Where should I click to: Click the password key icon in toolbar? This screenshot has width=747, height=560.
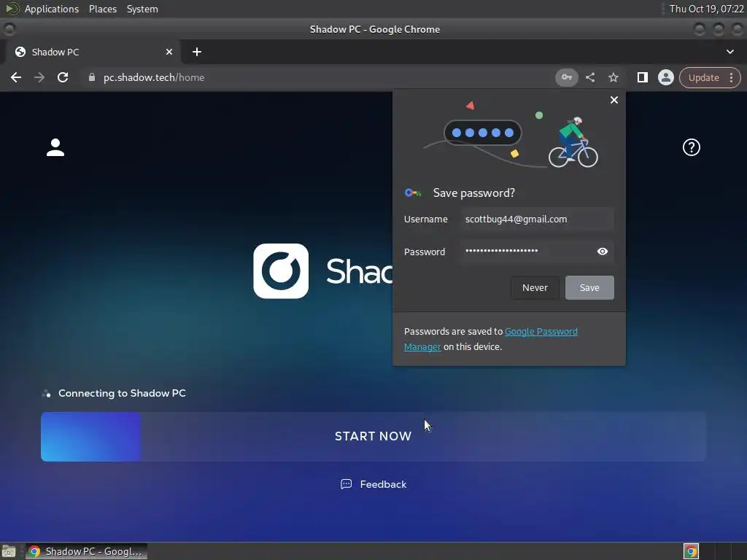[566, 77]
